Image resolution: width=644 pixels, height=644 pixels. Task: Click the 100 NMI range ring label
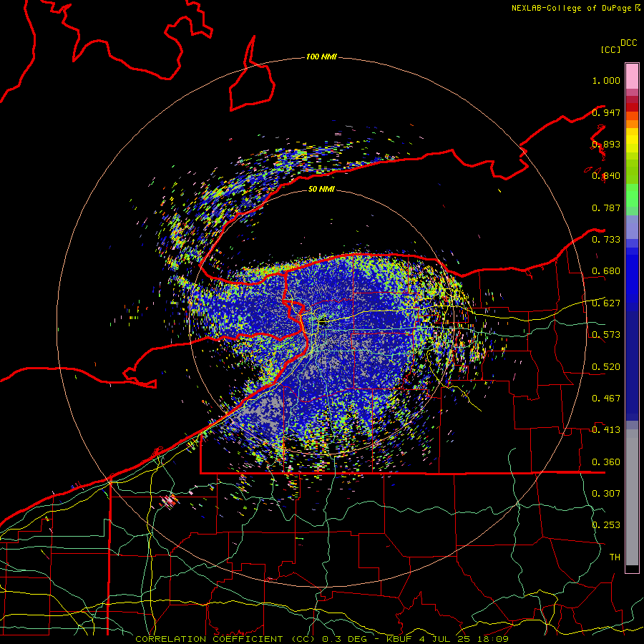(x=321, y=57)
